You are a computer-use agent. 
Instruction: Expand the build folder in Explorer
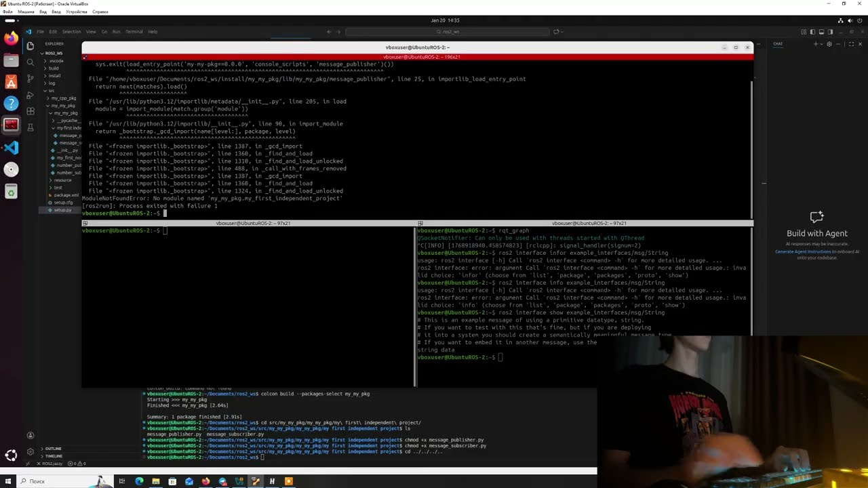point(54,68)
